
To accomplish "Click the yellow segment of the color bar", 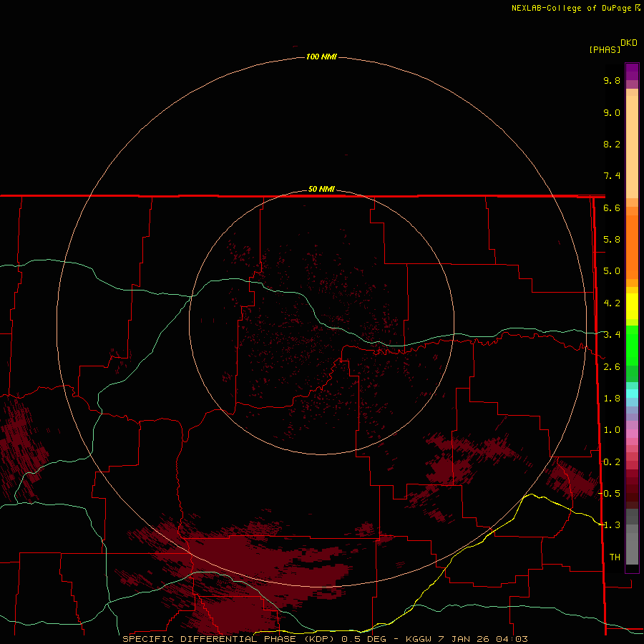I will (x=632, y=306).
